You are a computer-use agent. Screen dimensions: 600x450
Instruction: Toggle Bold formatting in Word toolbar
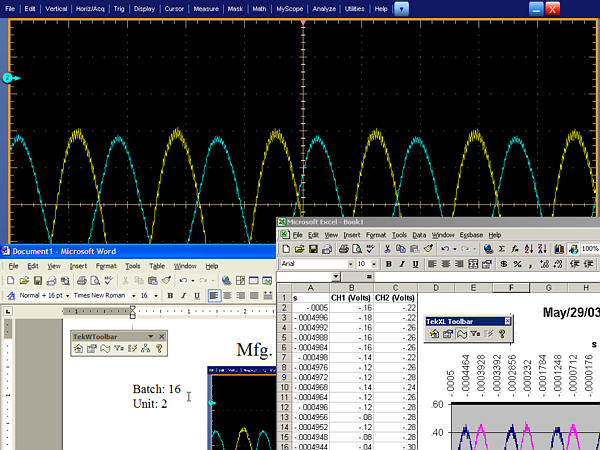(x=170, y=296)
